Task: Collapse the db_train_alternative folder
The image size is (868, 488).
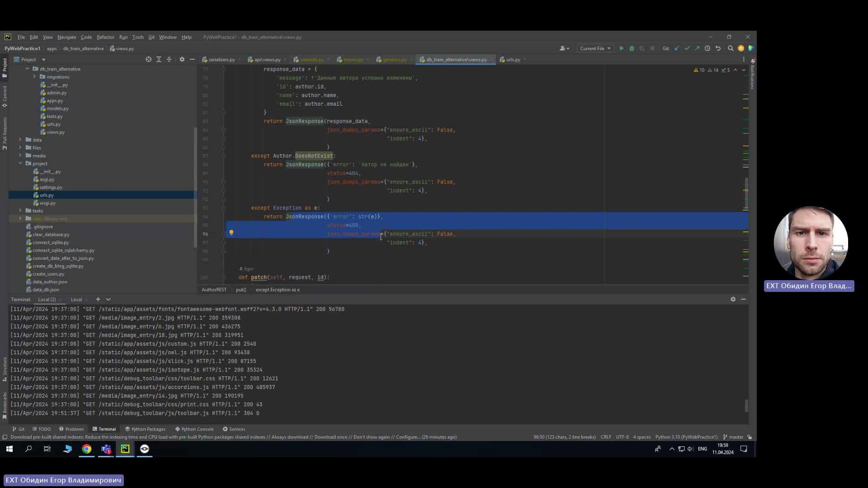Action: (x=27, y=69)
